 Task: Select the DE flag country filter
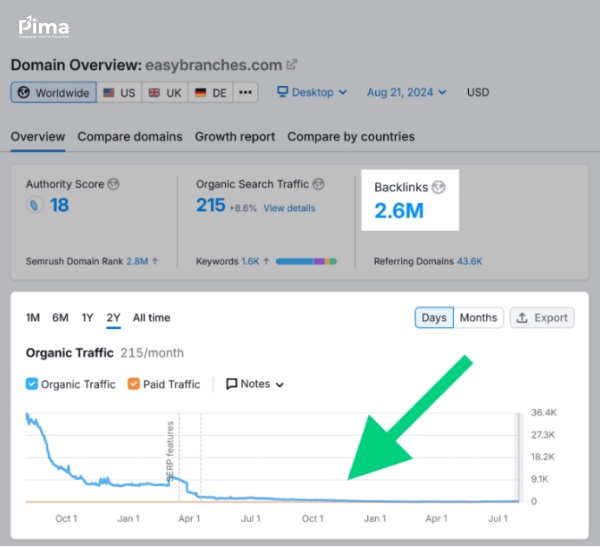click(210, 93)
